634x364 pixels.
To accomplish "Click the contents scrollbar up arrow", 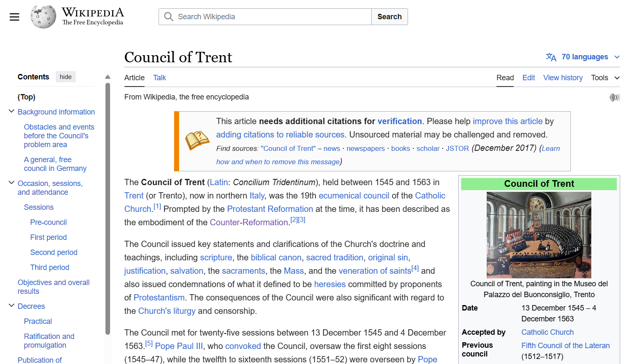I will coord(108,77).
